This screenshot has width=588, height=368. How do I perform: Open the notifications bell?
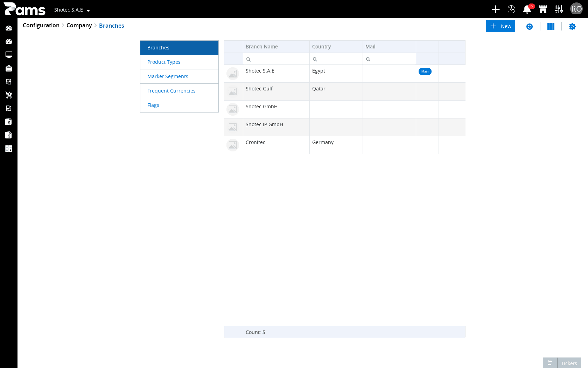(x=527, y=9)
